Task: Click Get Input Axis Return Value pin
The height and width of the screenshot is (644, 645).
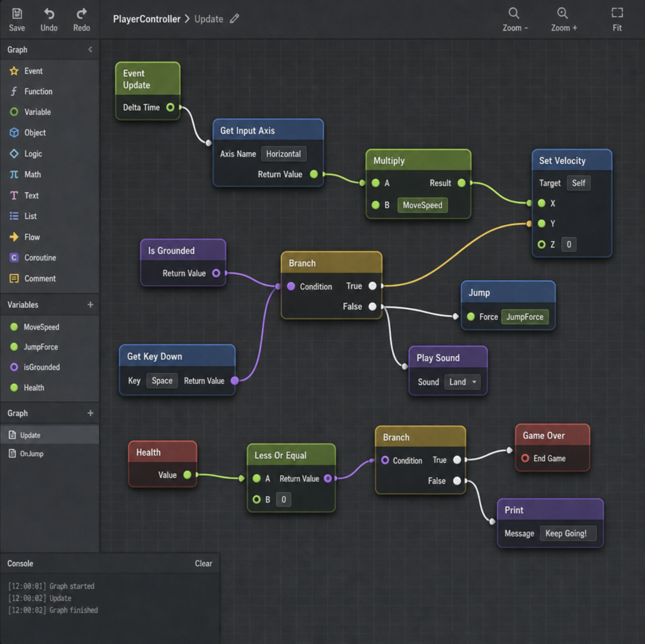Action: point(314,174)
